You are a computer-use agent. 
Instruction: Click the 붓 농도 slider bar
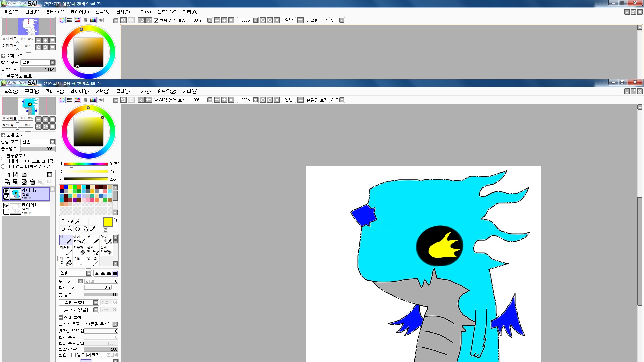(101, 295)
